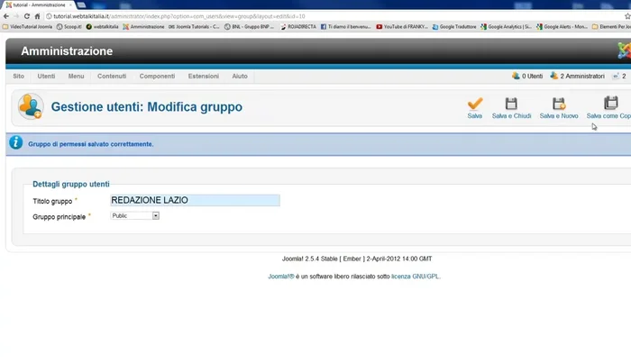
Task: Click the 0 Utenti status link
Action: tap(527, 76)
